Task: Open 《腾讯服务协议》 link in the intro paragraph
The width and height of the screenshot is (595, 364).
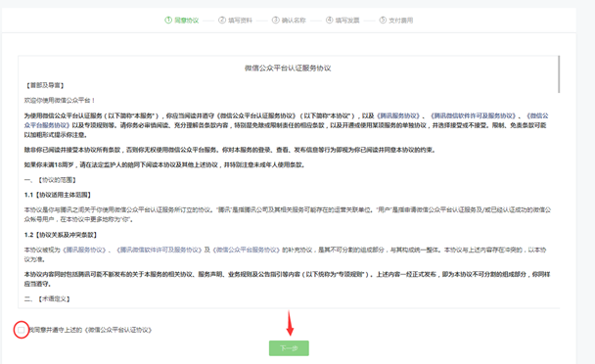Action: point(398,115)
